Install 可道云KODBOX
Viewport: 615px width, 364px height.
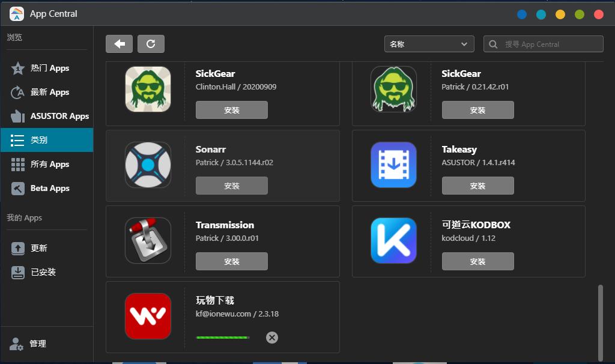click(477, 261)
